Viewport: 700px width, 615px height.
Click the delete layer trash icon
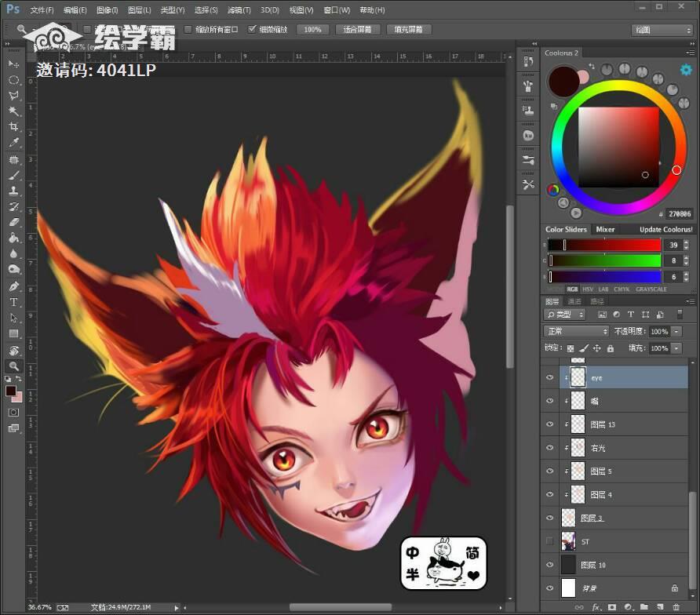[x=676, y=607]
